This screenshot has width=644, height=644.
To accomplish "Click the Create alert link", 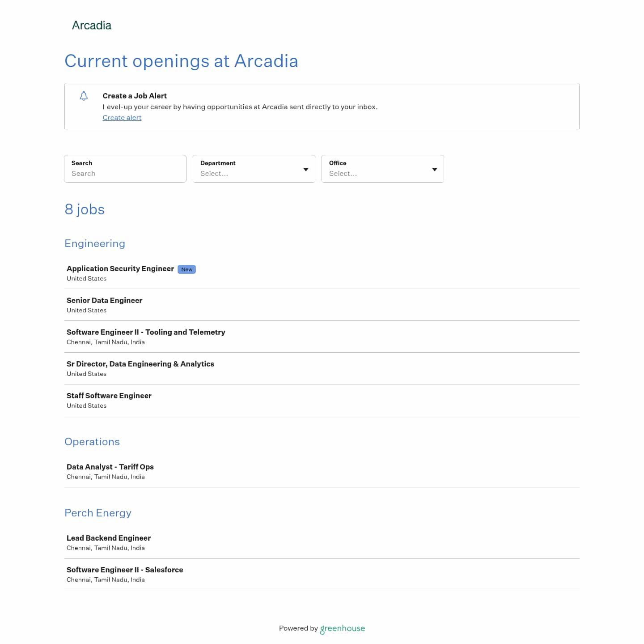I will 122,117.
